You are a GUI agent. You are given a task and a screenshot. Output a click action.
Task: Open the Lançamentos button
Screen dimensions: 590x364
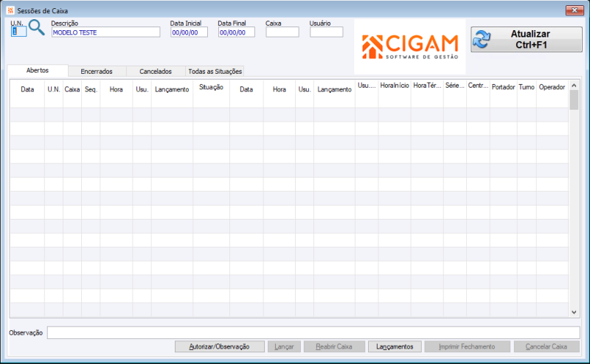[395, 347]
